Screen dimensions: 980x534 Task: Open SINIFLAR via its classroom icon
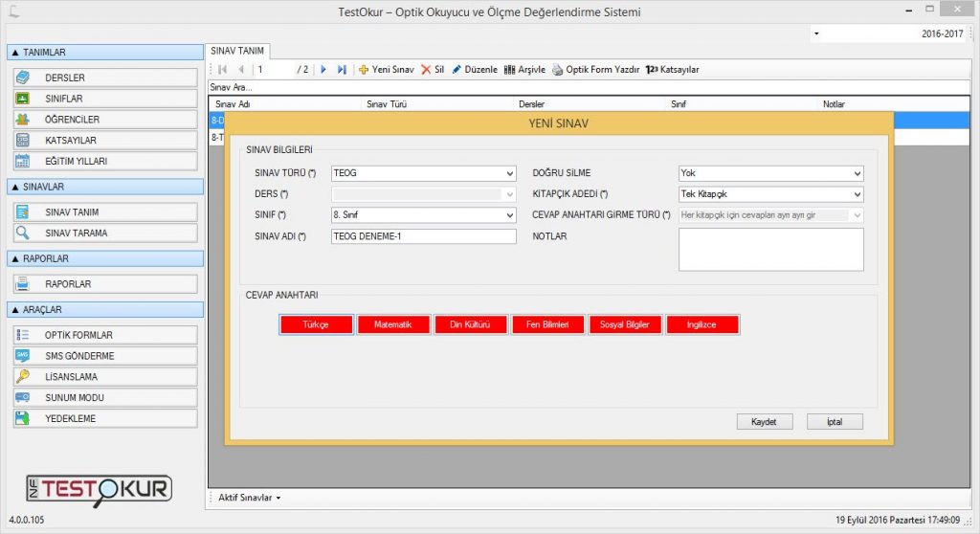(23, 99)
